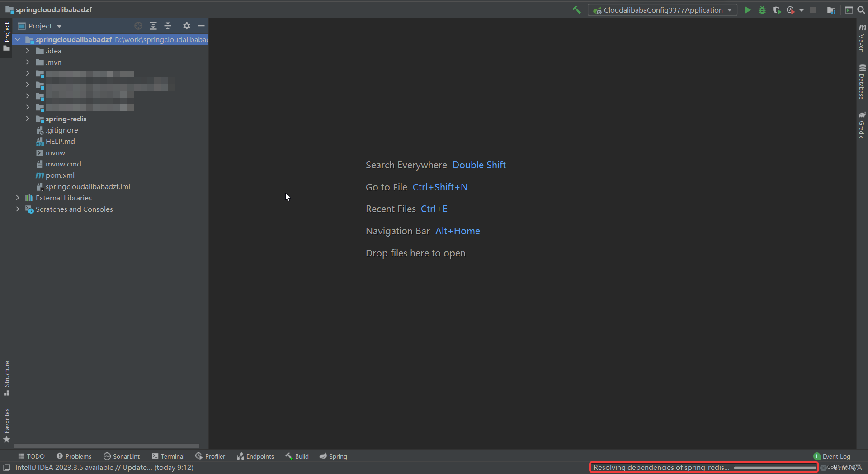868x474 pixels.
Task: Expand the External Libraries node
Action: pyautogui.click(x=18, y=198)
